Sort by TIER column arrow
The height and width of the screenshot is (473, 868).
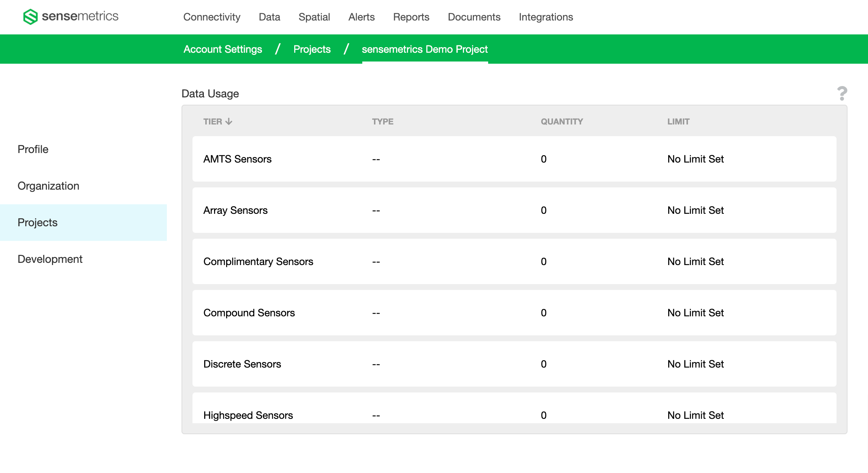[x=229, y=122]
